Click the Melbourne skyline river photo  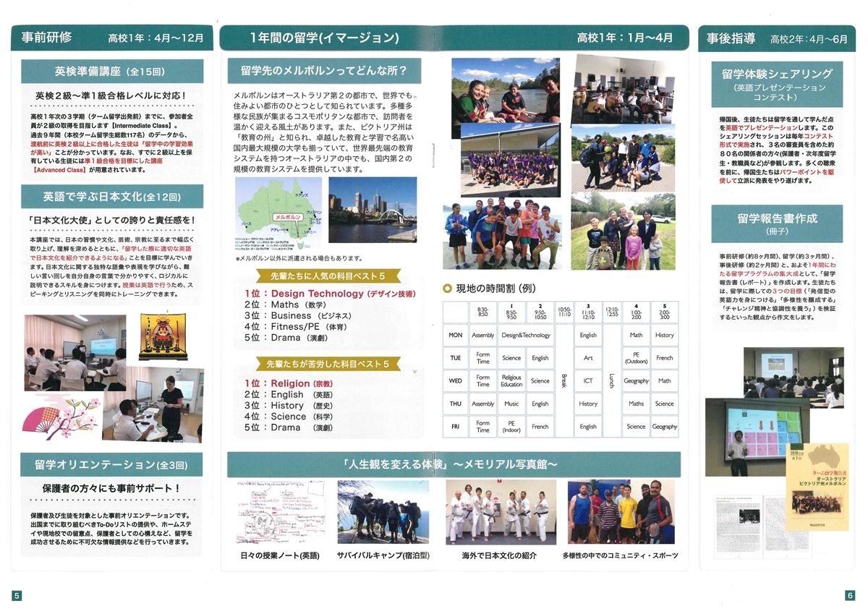tap(373, 210)
